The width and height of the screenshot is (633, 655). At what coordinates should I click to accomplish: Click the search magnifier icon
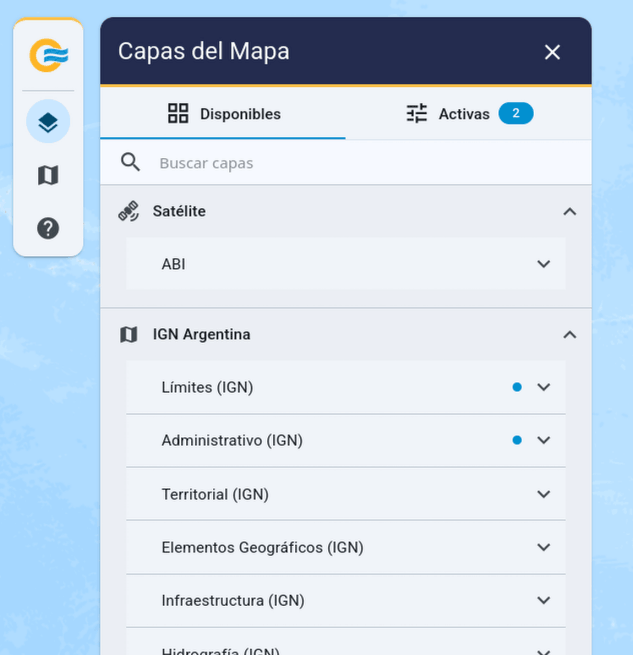coord(130,163)
